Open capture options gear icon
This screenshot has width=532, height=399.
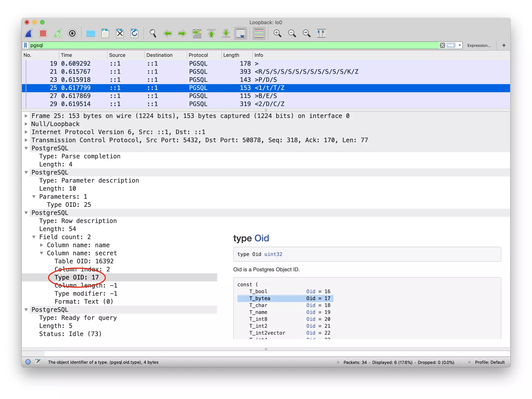pos(72,33)
